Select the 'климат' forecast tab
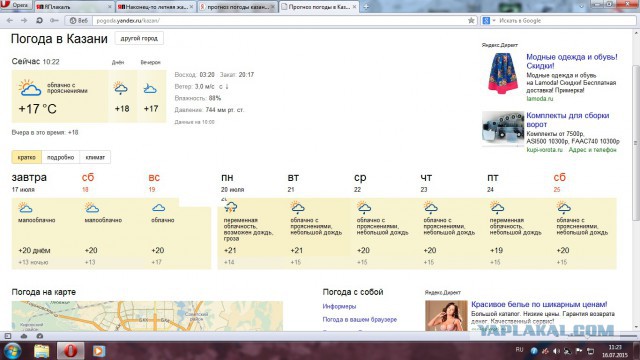Viewport: 640px width, 360px height. (95, 157)
